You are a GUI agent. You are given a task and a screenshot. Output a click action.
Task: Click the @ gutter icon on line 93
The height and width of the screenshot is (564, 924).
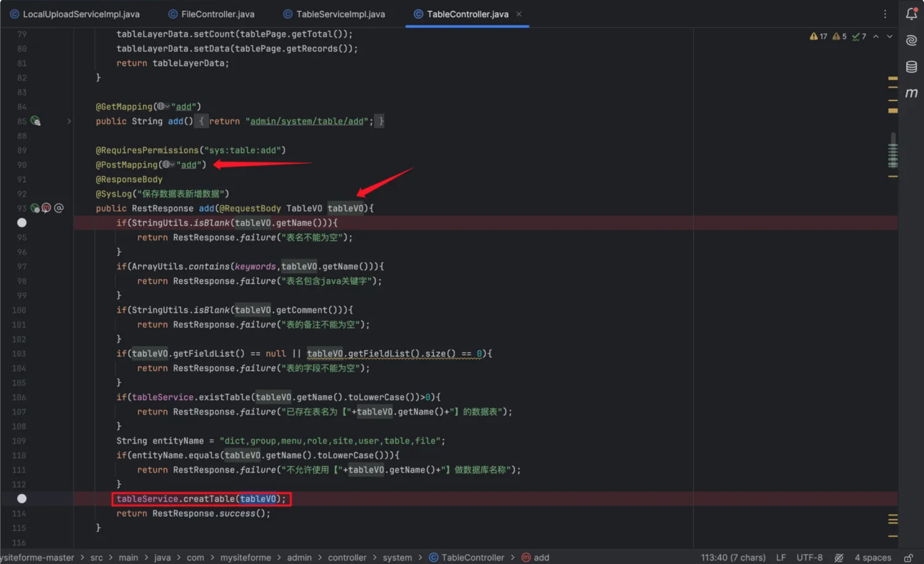coord(59,208)
